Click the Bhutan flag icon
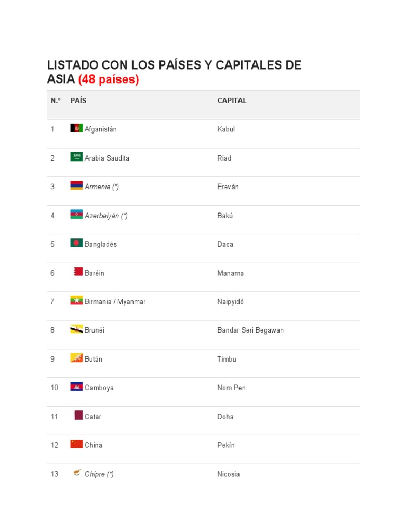Screen dimensions: 399x532 76,358
